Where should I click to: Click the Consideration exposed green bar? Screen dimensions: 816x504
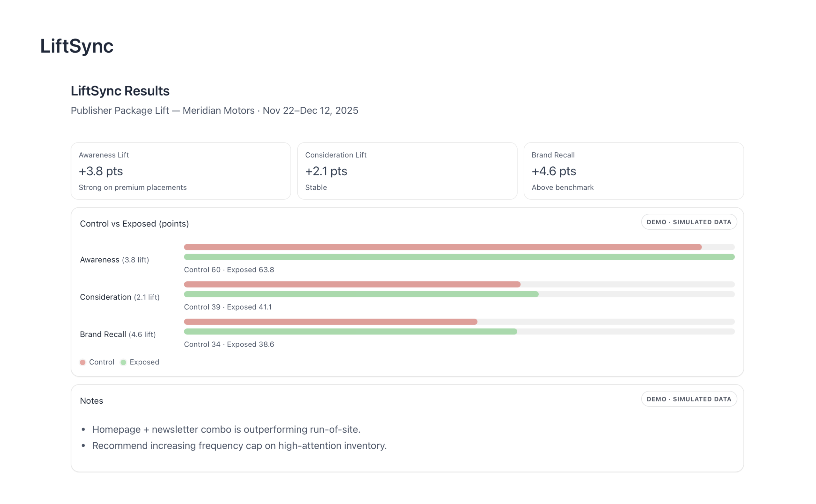[361, 294]
